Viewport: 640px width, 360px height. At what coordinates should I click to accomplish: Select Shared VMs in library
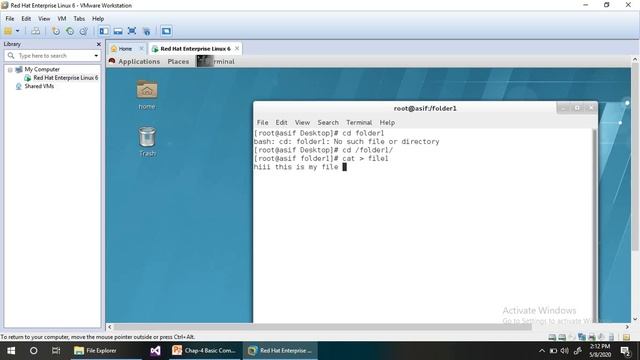[x=39, y=87]
